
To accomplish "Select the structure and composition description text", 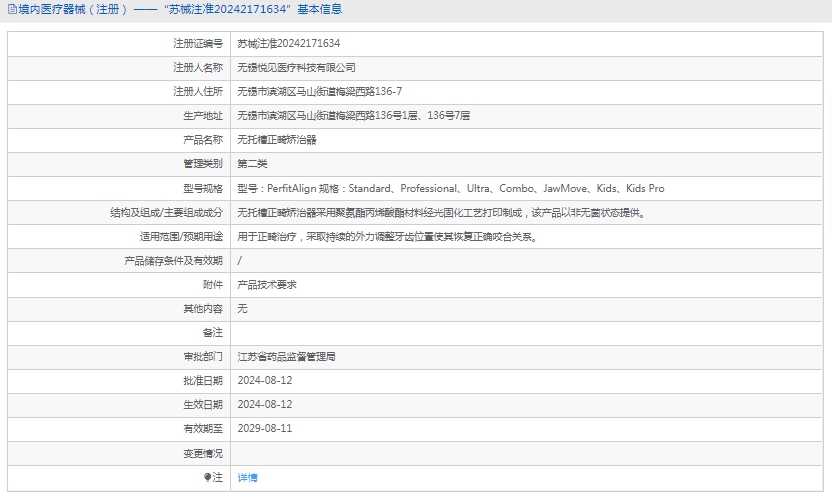I will 441,213.
